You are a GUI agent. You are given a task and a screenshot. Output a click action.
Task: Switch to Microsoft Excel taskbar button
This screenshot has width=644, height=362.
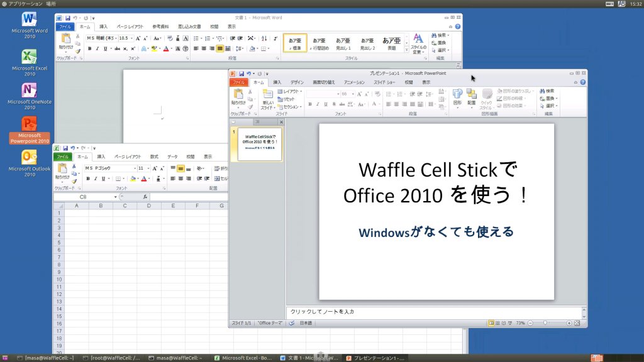[x=243, y=358]
